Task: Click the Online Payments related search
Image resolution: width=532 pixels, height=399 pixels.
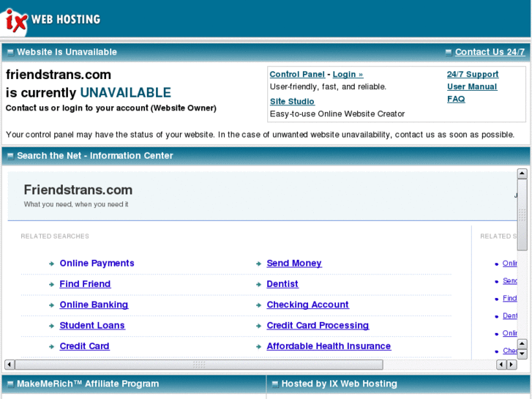Action: coord(97,263)
